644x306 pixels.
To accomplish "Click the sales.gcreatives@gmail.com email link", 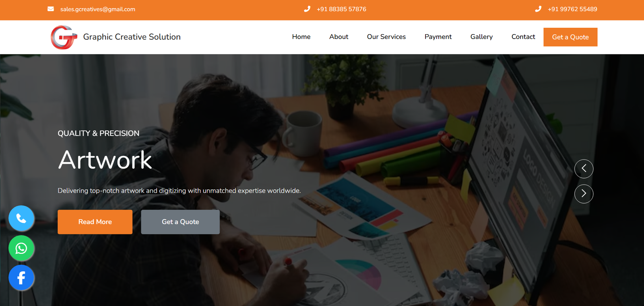I will pos(98,9).
